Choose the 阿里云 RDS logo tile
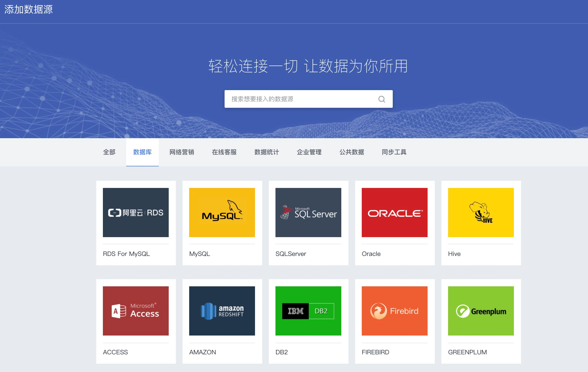Screen dimensions: 588x372 (x=136, y=213)
